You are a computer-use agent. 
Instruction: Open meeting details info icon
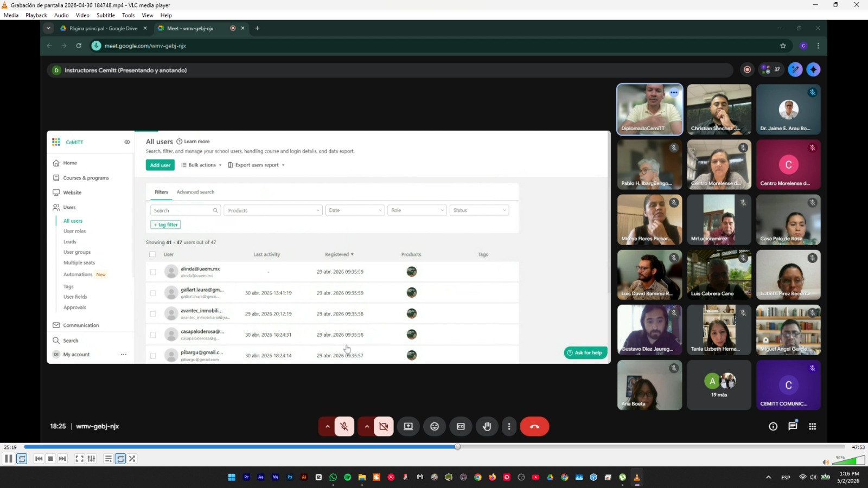(x=773, y=427)
